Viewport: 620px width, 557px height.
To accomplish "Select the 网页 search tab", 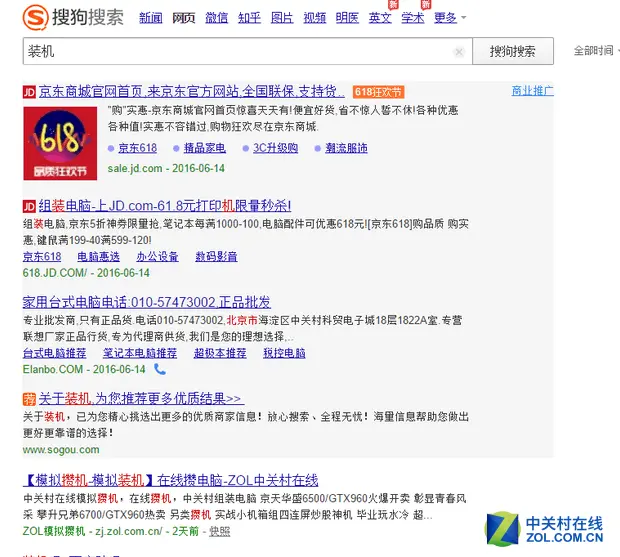I will tap(183, 18).
